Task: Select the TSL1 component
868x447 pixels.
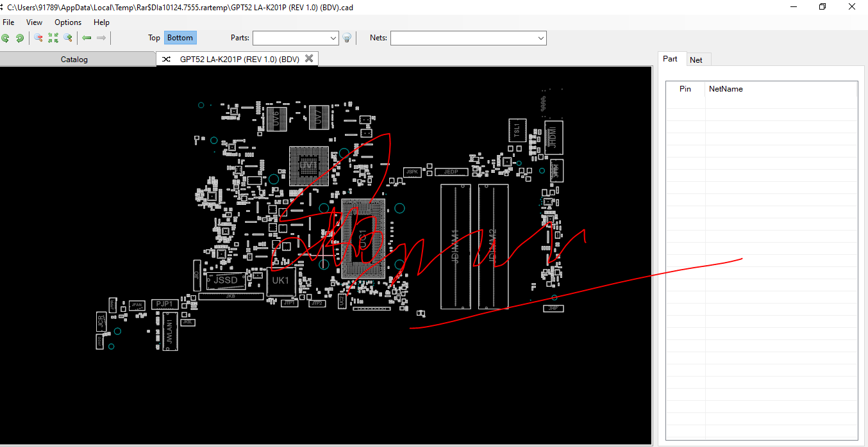Action: tap(517, 131)
